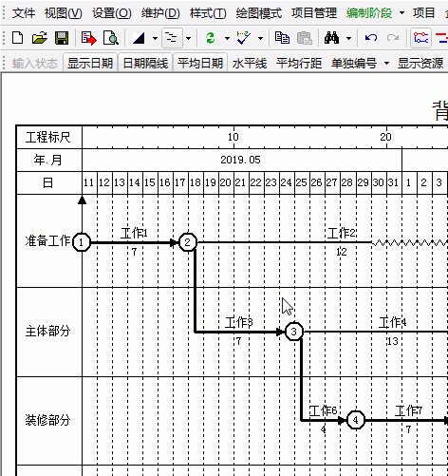
Task: Save project using the floppy disk icon
Action: pos(62,38)
